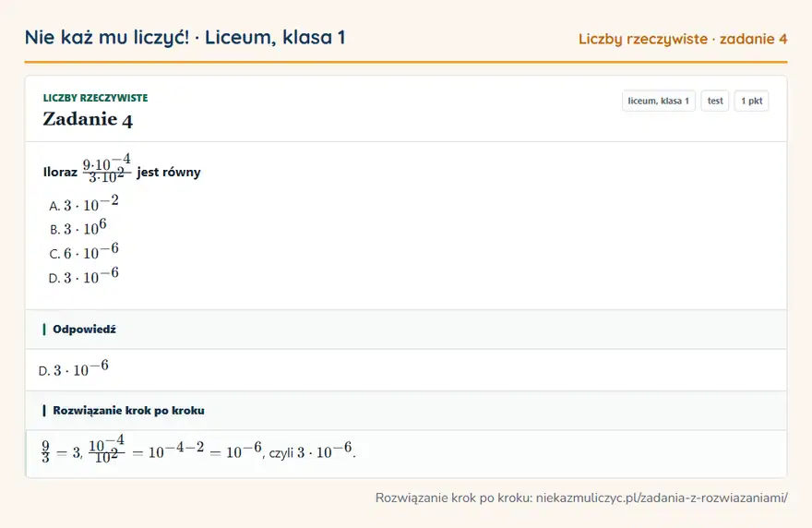
Task: Click the '1 pkt' points badge
Action: [751, 101]
